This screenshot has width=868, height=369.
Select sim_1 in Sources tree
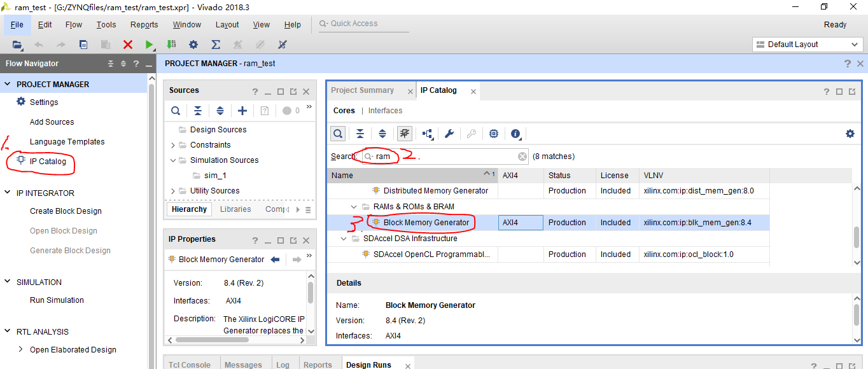pos(215,176)
